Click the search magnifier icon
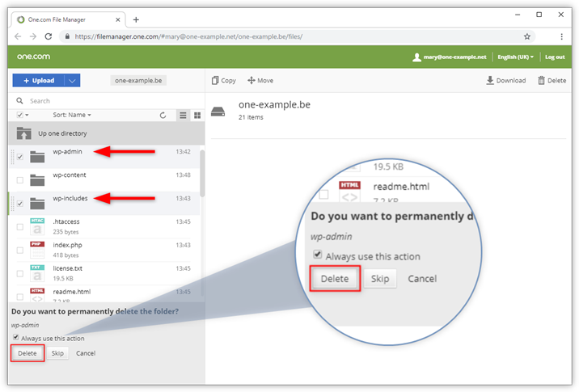 pos(20,101)
